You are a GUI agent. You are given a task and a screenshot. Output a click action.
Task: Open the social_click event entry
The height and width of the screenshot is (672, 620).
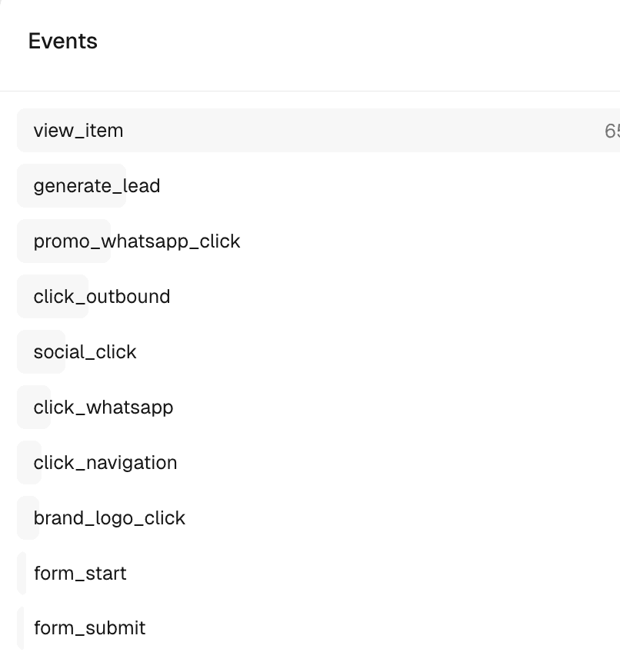[85, 351]
